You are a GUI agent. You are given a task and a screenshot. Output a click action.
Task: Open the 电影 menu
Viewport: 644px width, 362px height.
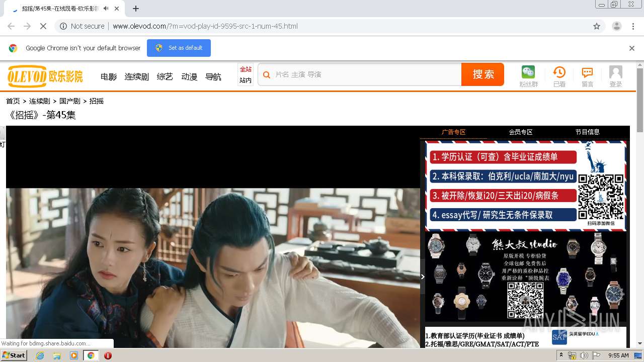click(109, 76)
